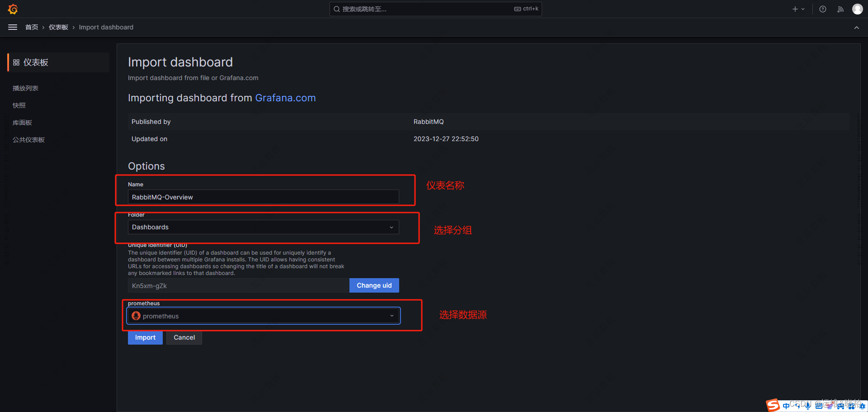Go to 仪表板 breadcrumb

pos(58,27)
